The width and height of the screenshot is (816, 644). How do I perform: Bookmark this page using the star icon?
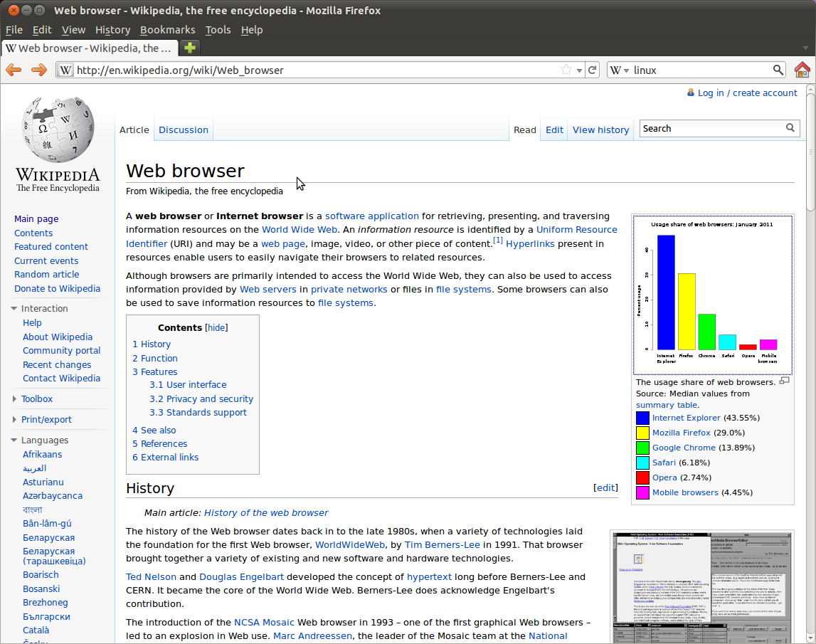pyautogui.click(x=566, y=70)
